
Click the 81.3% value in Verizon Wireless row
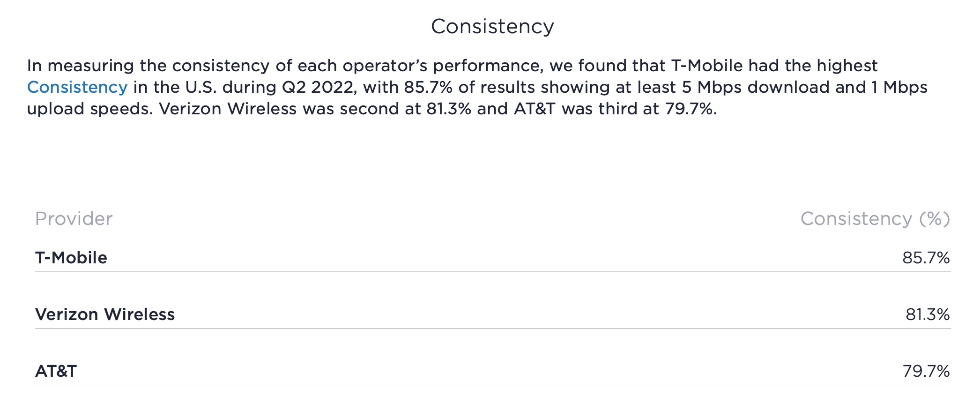click(927, 314)
